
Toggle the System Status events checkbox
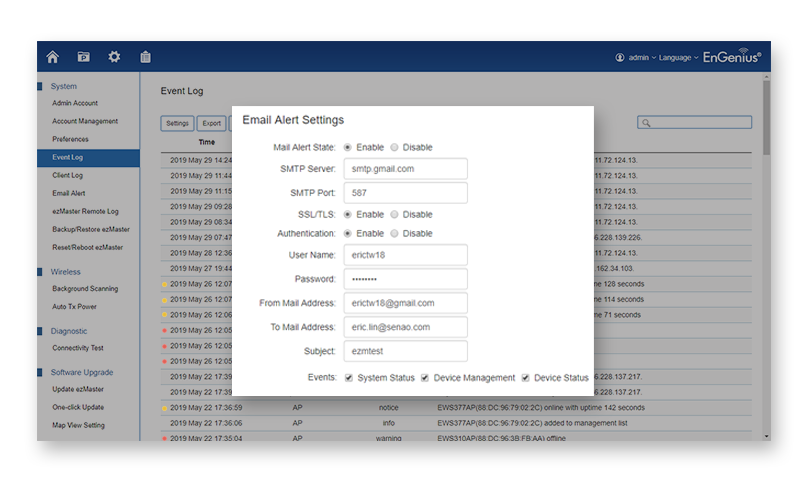[x=349, y=378]
